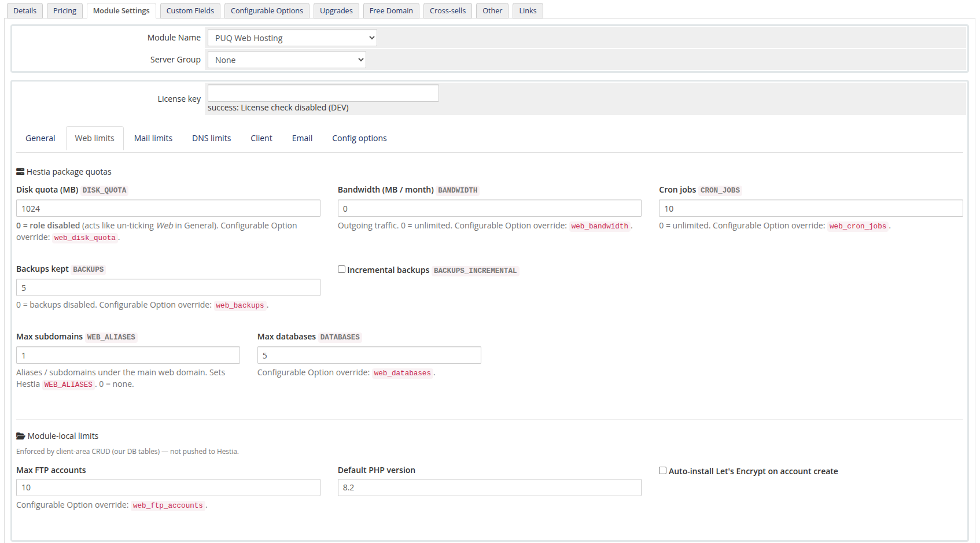Viewport: 980px width, 543px height.
Task: Click the web_cron_jobs override code text
Action: [x=857, y=226]
